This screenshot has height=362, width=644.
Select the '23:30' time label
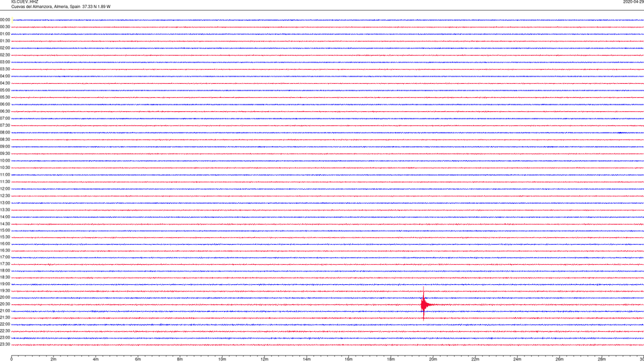coord(5,345)
